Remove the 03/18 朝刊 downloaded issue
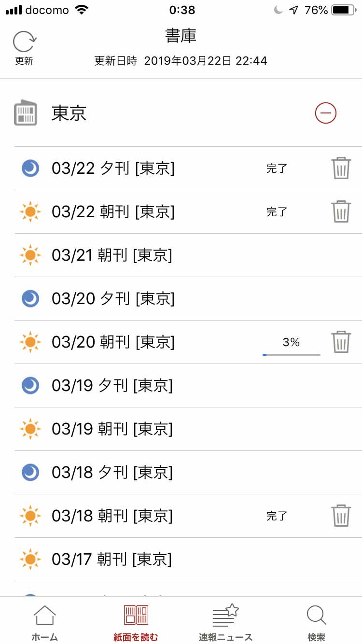This screenshot has width=362, height=644. pos(341,516)
